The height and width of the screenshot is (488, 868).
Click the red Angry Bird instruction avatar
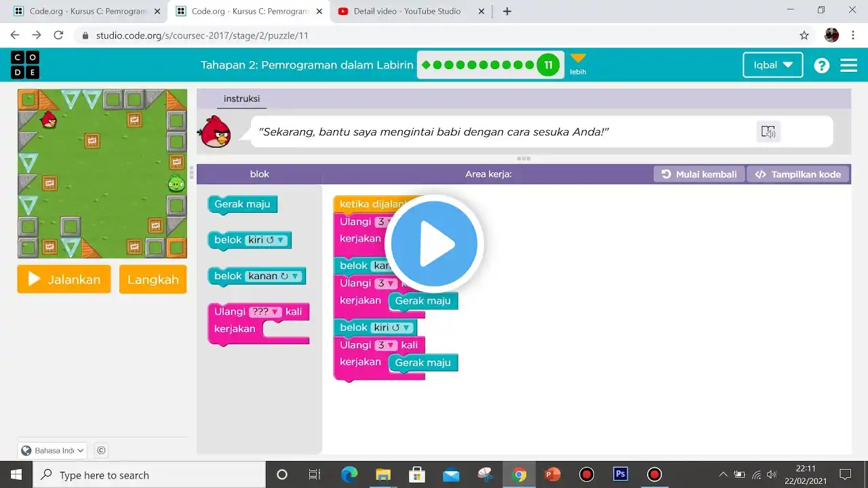tap(214, 131)
